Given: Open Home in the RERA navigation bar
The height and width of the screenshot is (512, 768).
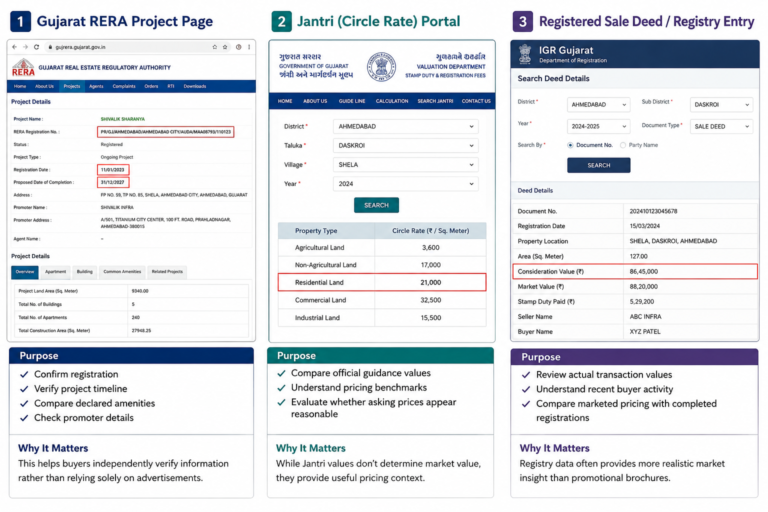Looking at the screenshot, I should pyautogui.click(x=20, y=86).
